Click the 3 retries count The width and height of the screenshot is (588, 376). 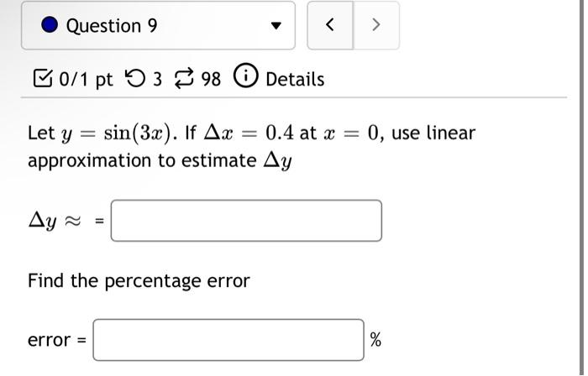click(x=158, y=80)
